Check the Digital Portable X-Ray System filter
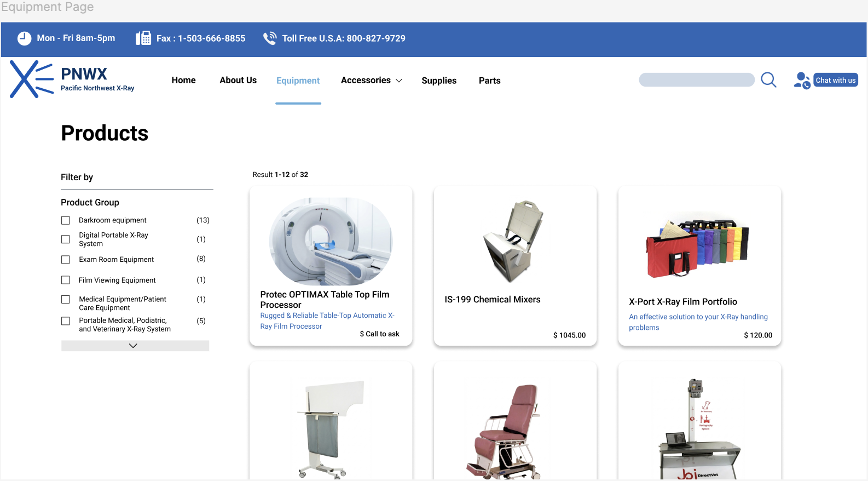 point(66,239)
